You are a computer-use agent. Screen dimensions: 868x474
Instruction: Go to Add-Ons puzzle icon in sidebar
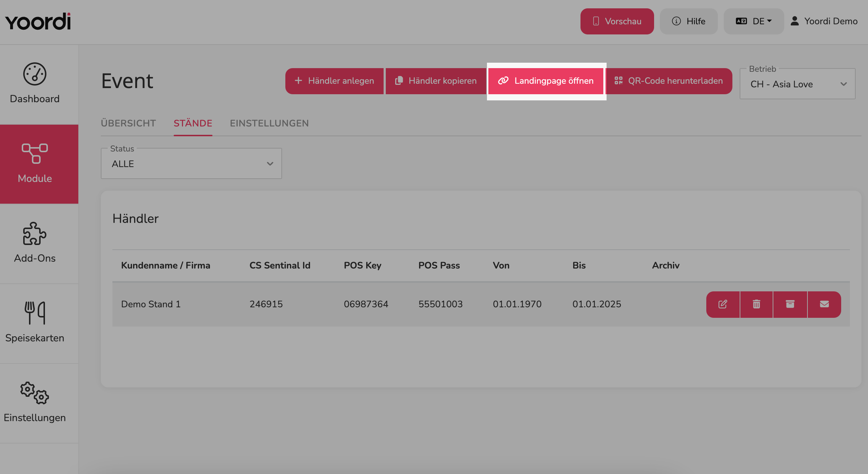(35, 243)
